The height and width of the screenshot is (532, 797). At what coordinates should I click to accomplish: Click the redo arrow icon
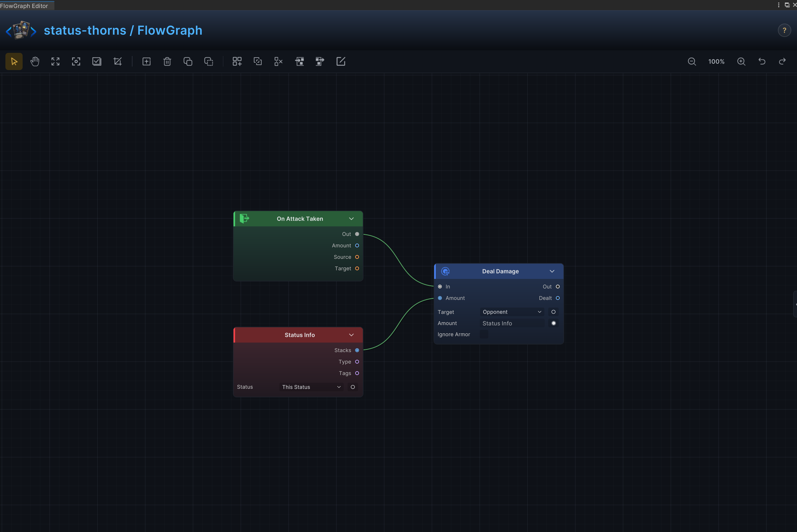click(782, 61)
